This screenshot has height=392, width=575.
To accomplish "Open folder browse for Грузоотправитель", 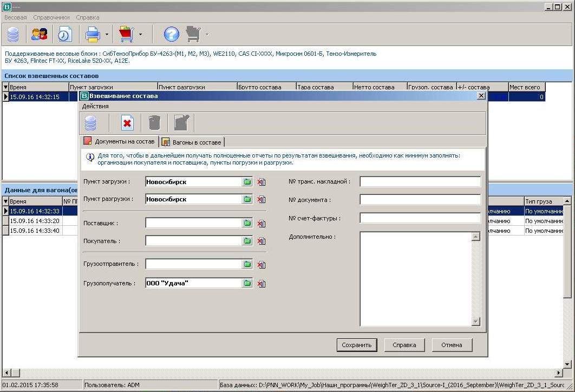I will click(x=247, y=264).
